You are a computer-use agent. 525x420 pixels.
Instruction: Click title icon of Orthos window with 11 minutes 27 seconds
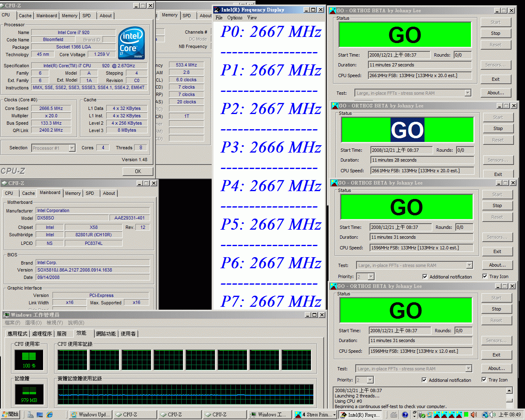tap(333, 11)
